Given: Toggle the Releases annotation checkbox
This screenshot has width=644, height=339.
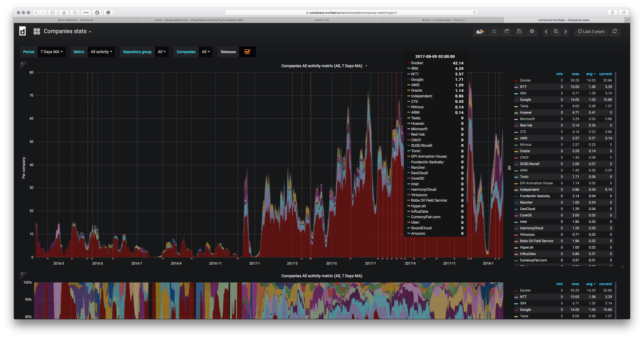Looking at the screenshot, I should (247, 52).
